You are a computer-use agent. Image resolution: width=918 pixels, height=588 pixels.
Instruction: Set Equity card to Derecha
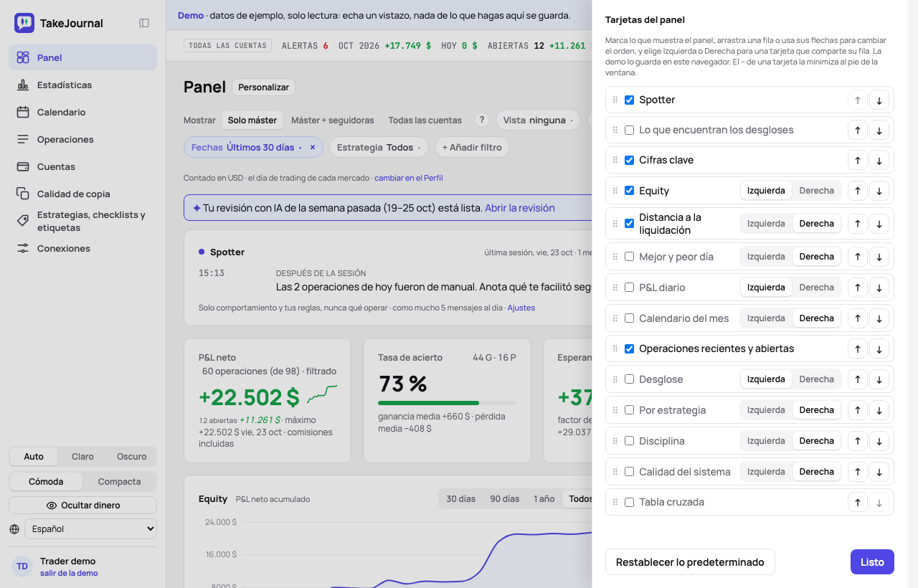coord(817,191)
